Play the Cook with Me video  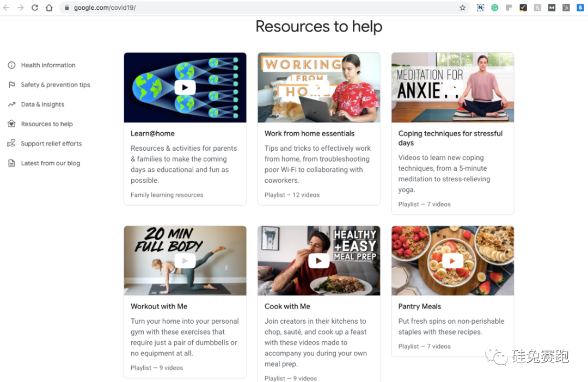[318, 261]
